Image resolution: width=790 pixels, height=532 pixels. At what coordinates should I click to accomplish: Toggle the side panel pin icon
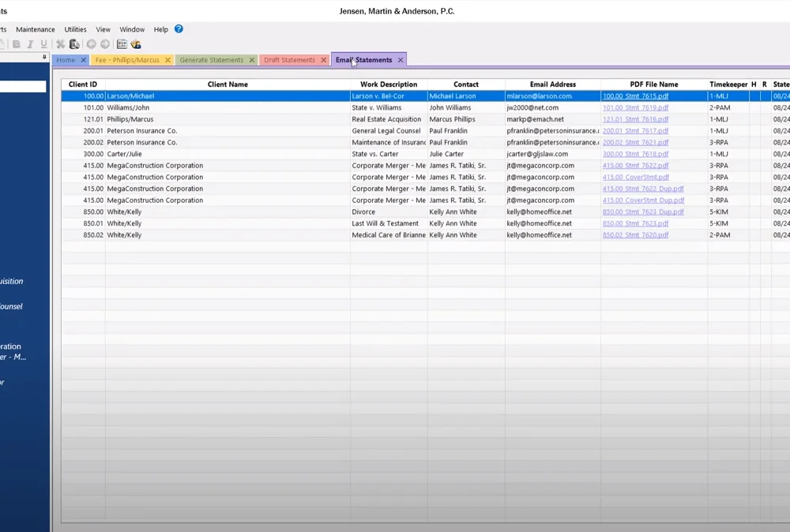pyautogui.click(x=44, y=58)
